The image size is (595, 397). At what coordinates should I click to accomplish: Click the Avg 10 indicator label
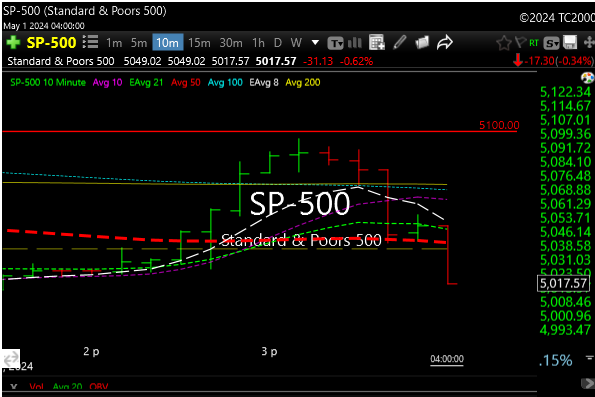[107, 82]
